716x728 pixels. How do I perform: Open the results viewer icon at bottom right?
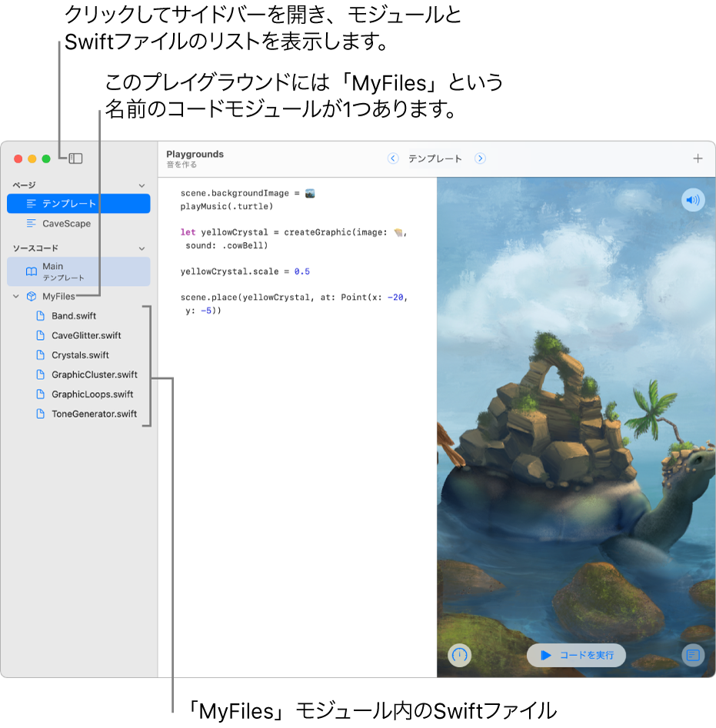point(693,655)
